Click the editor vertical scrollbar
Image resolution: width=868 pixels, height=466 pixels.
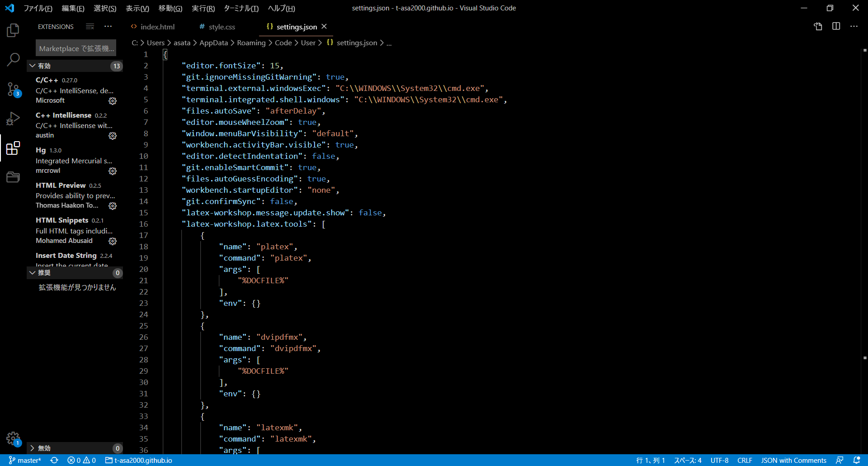point(864,251)
